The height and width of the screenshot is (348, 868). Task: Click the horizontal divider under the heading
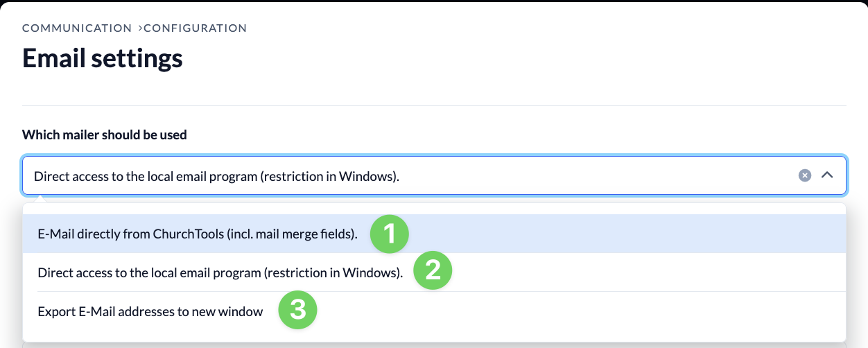point(434,105)
